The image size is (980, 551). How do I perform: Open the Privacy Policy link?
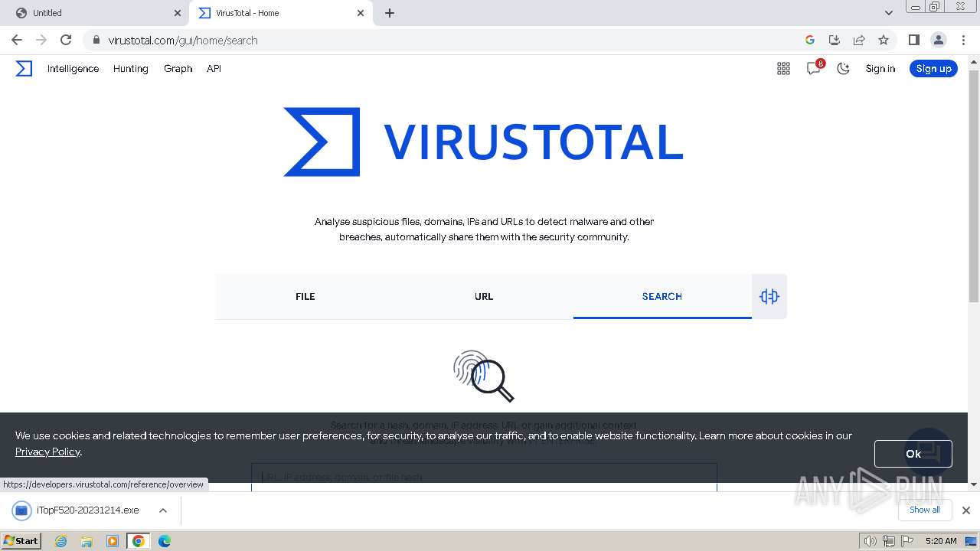[47, 452]
